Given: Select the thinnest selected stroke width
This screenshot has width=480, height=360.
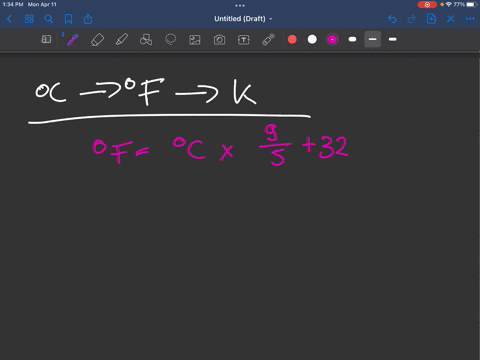Looking at the screenshot, I should pos(373,39).
